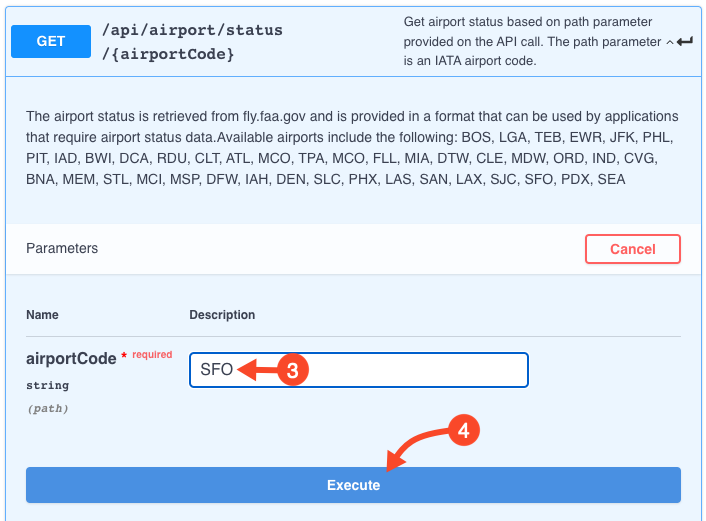Viewport: 706px width, 521px height.
Task: Click the return-arrow icon in the header
Action: tap(685, 42)
